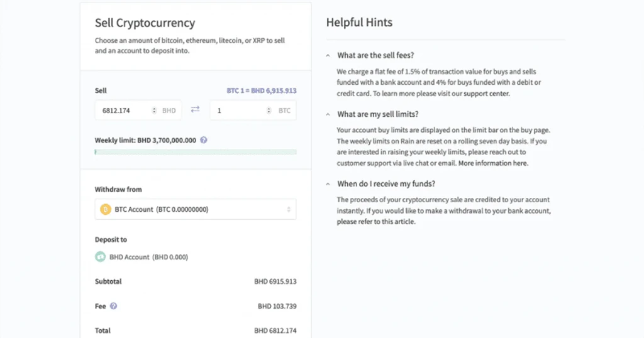
Task: Click the orange Bitcoin account icon
Action: pos(106,209)
